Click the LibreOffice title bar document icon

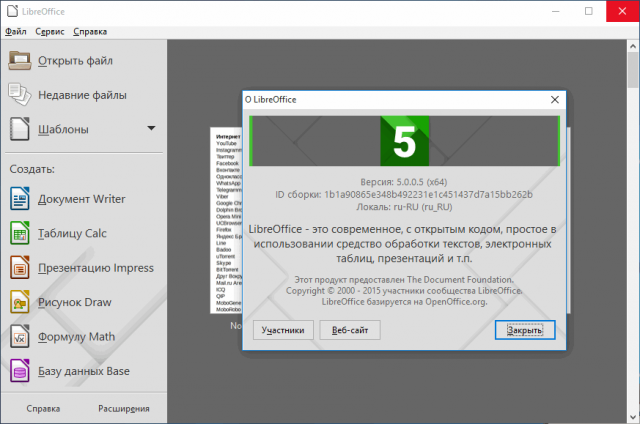coord(13,11)
